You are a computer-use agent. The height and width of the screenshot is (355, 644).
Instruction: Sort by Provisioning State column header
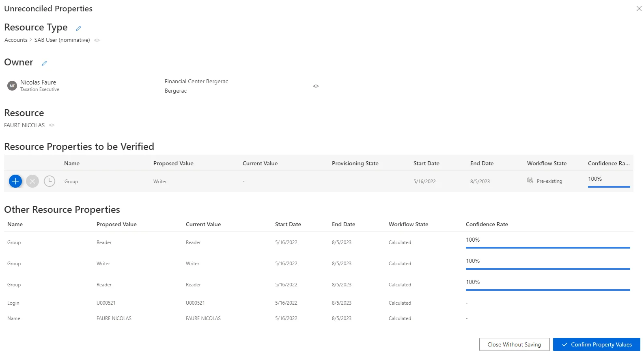coord(355,163)
